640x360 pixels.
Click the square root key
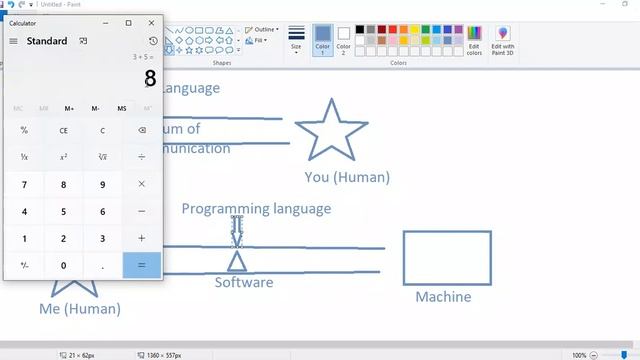[102, 157]
